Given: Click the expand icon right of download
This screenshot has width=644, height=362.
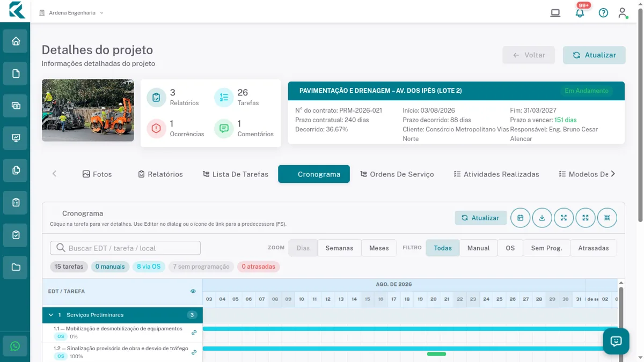Looking at the screenshot, I should pyautogui.click(x=563, y=218).
